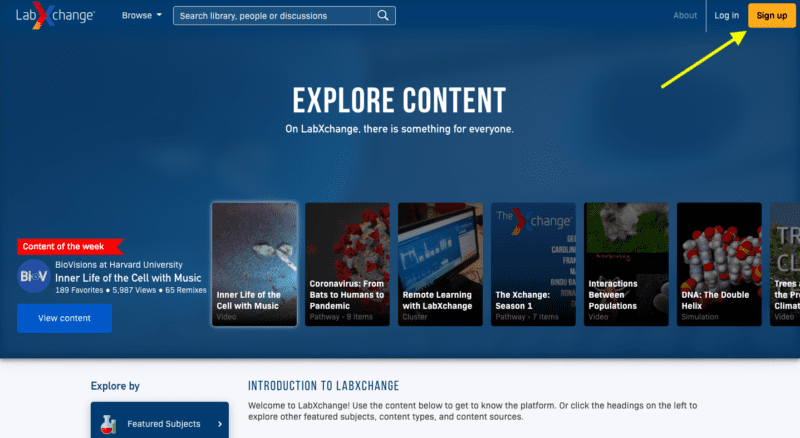Click the View content button

click(64, 318)
